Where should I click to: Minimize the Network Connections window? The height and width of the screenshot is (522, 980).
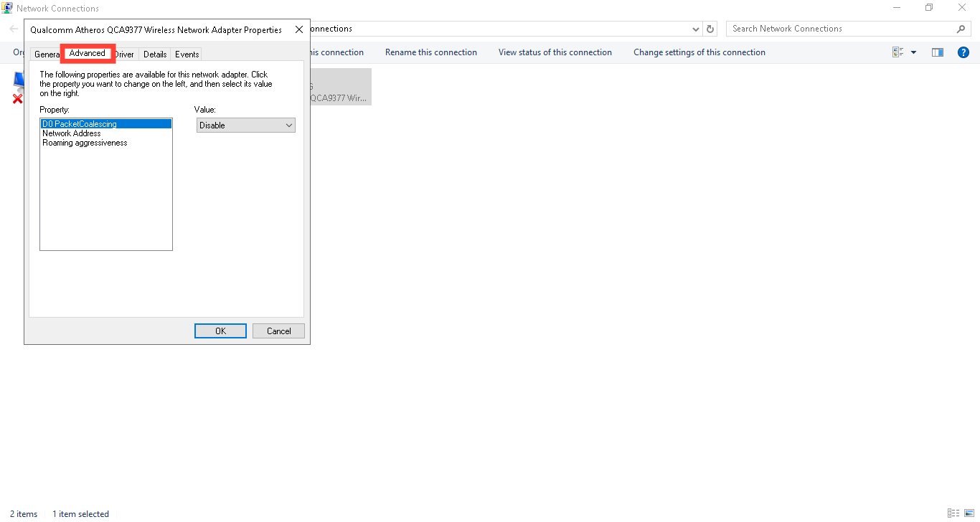[897, 8]
